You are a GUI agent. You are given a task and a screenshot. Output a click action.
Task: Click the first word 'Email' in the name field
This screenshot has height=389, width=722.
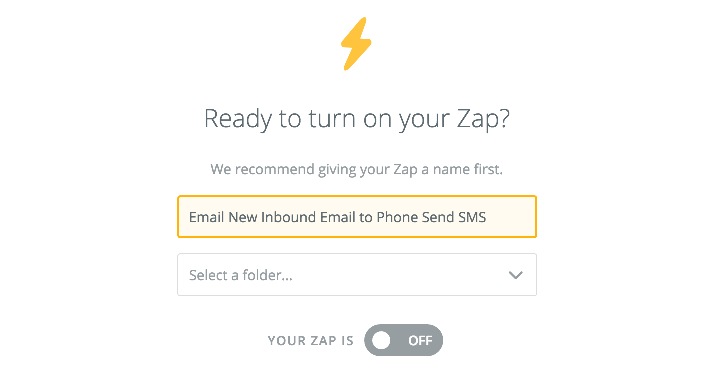tap(206, 217)
